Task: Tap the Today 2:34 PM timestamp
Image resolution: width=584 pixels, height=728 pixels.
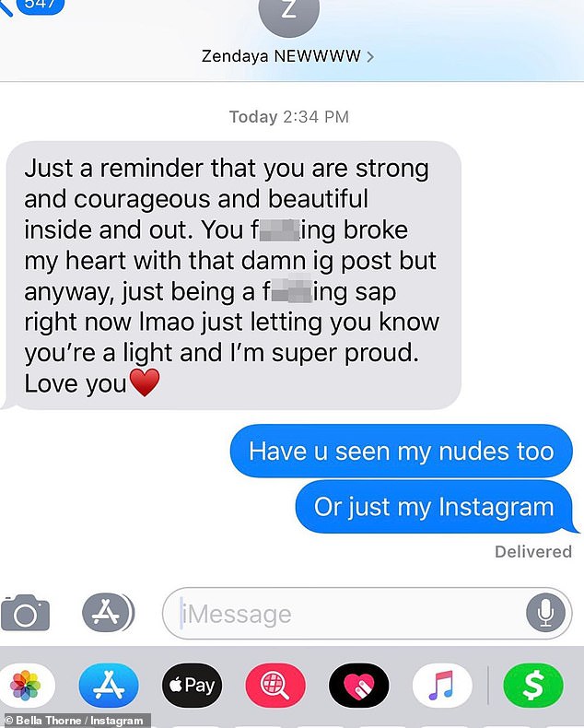Action: pyautogui.click(x=288, y=116)
